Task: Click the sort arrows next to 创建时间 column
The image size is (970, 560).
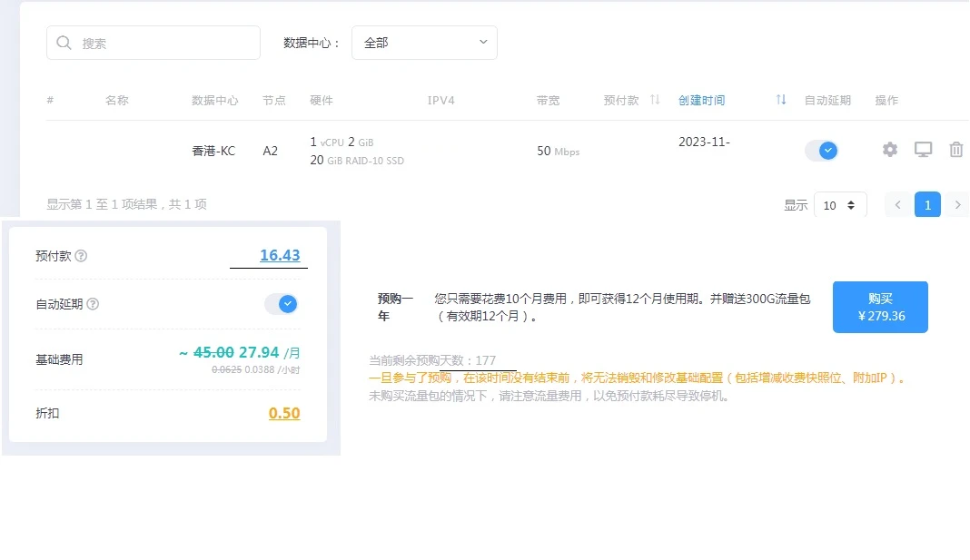Action: 780,100
